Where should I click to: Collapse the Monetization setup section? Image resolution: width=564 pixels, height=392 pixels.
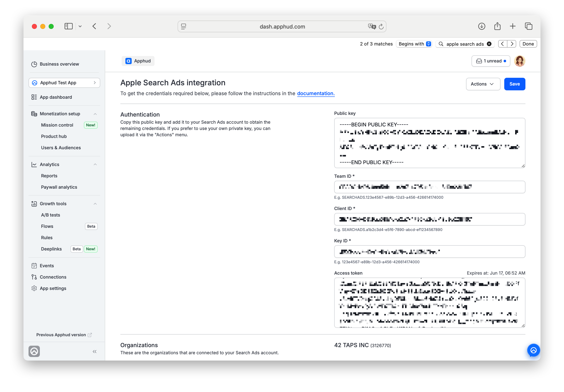coord(95,114)
